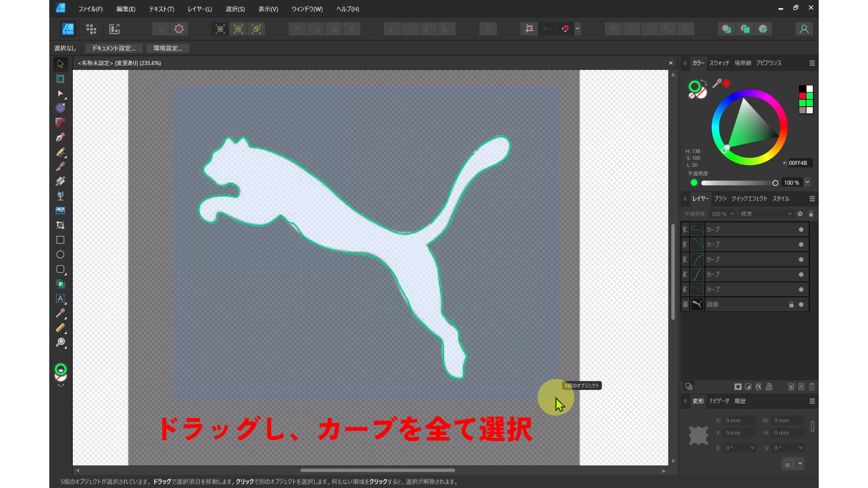Pick the Zoom magnifier tool
The width and height of the screenshot is (868, 488).
click(60, 343)
